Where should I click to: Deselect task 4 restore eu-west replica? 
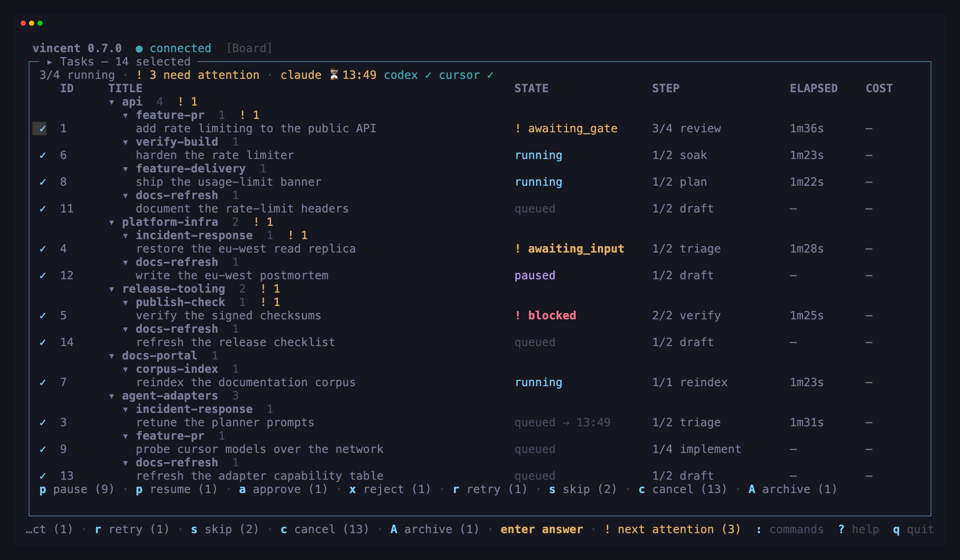42,249
